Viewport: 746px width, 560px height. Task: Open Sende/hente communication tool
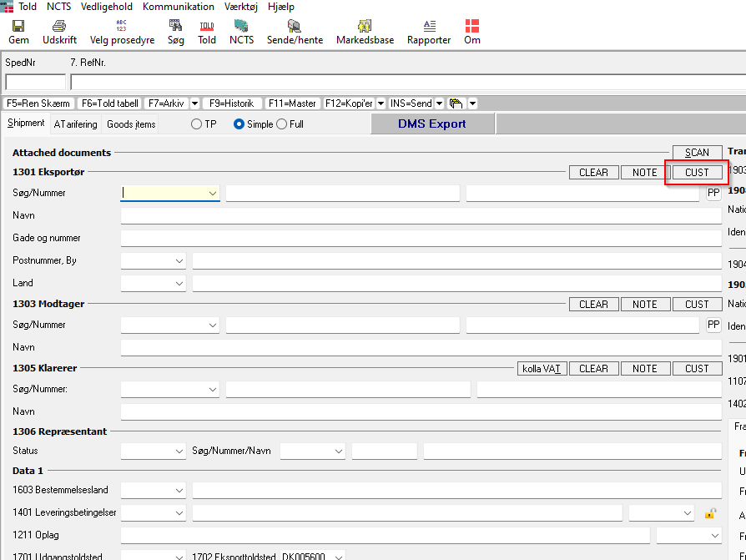(x=294, y=32)
